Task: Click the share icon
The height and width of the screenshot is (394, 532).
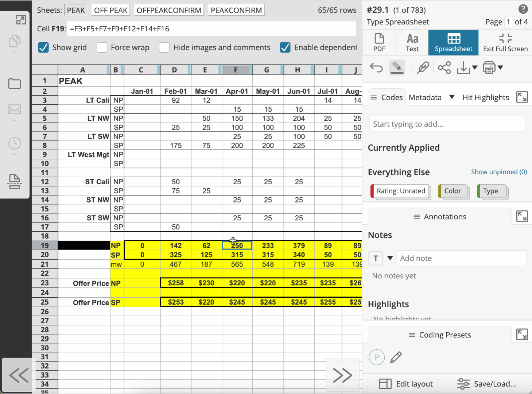Action: (444, 67)
